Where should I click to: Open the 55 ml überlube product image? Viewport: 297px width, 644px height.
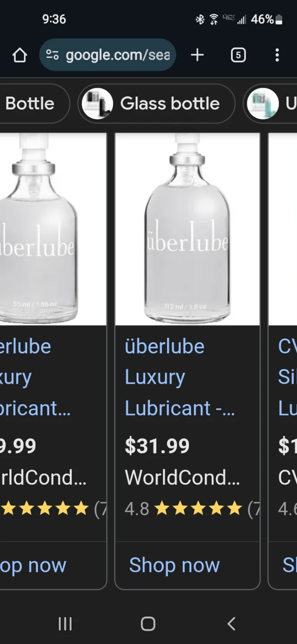point(53,229)
